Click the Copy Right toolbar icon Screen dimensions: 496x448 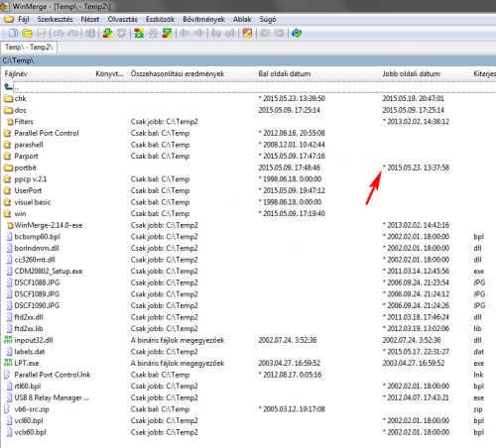coord(185,33)
